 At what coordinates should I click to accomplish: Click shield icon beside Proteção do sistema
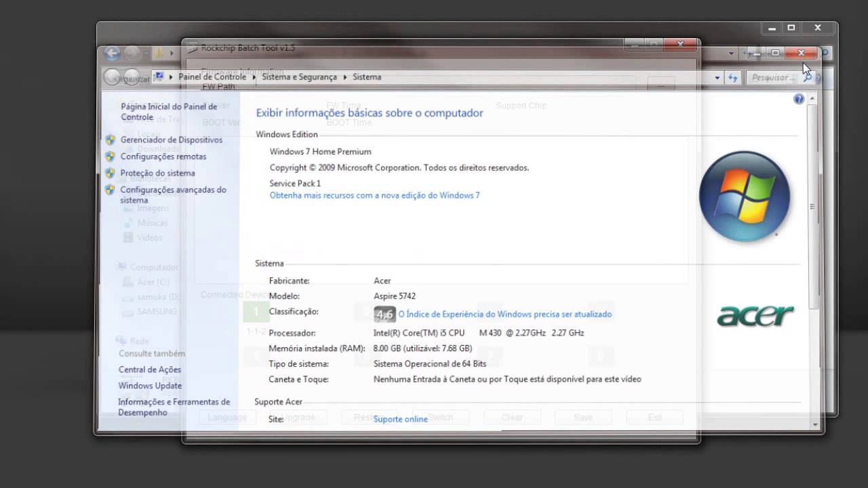[110, 173]
